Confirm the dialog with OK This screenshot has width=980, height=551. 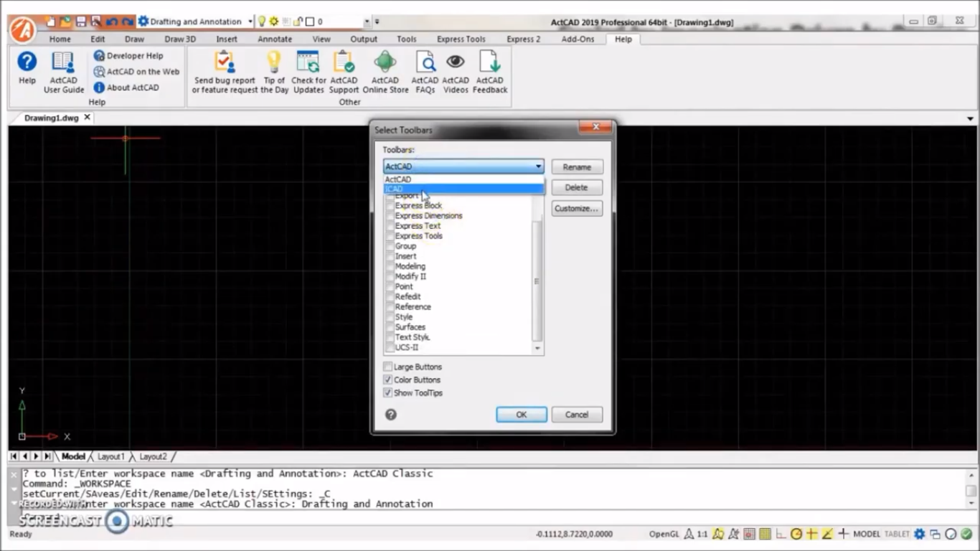pyautogui.click(x=522, y=415)
